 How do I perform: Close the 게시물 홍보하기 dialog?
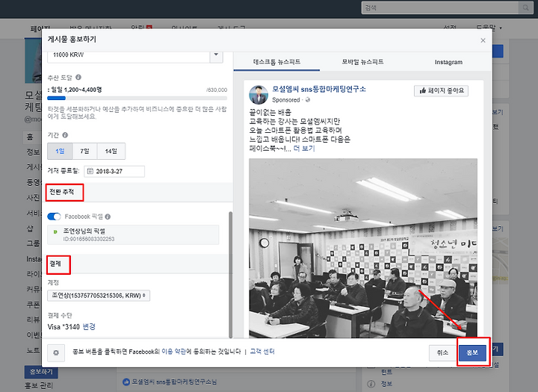tap(483, 40)
